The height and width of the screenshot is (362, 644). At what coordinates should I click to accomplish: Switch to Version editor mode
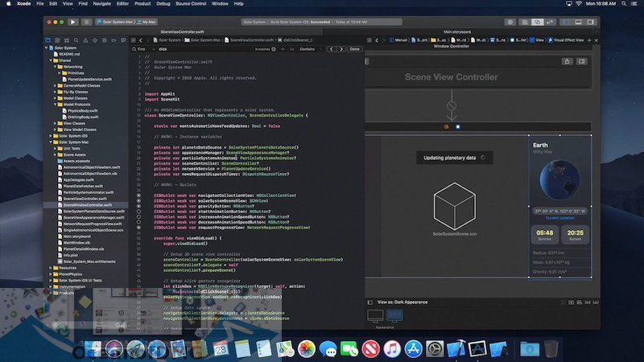[x=550, y=22]
